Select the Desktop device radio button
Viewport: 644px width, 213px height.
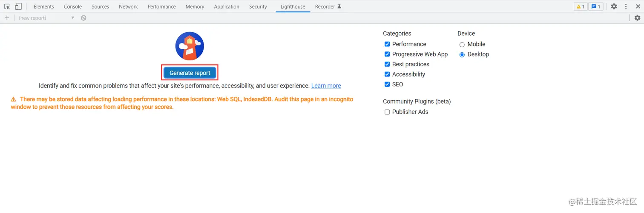[462, 54]
